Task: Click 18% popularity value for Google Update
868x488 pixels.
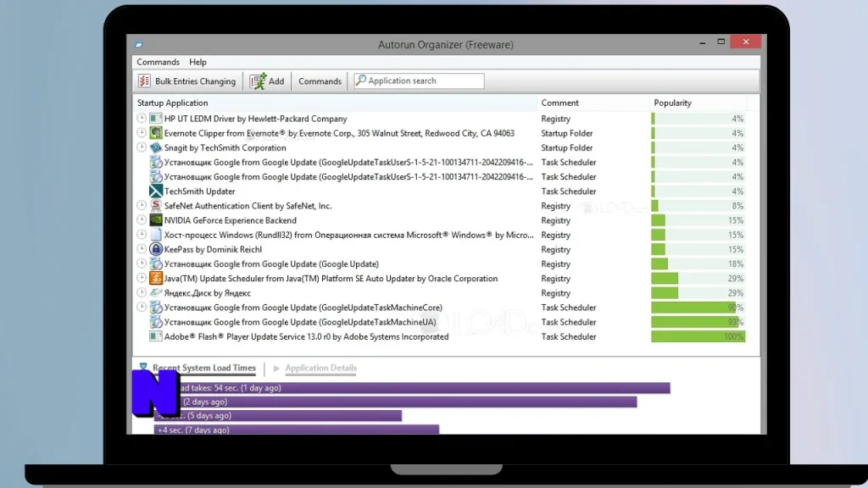Action: [x=736, y=264]
